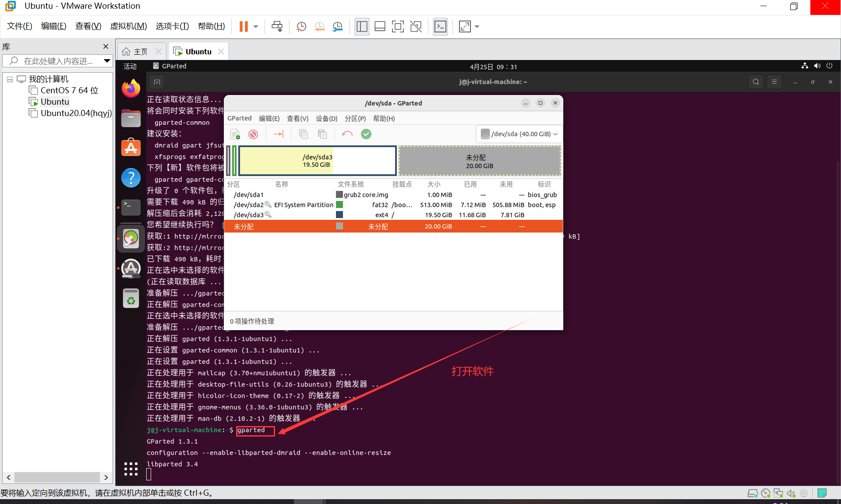Switch to the Ubuntu virtual machine tab
The width and height of the screenshot is (841, 504).
pyautogui.click(x=197, y=51)
